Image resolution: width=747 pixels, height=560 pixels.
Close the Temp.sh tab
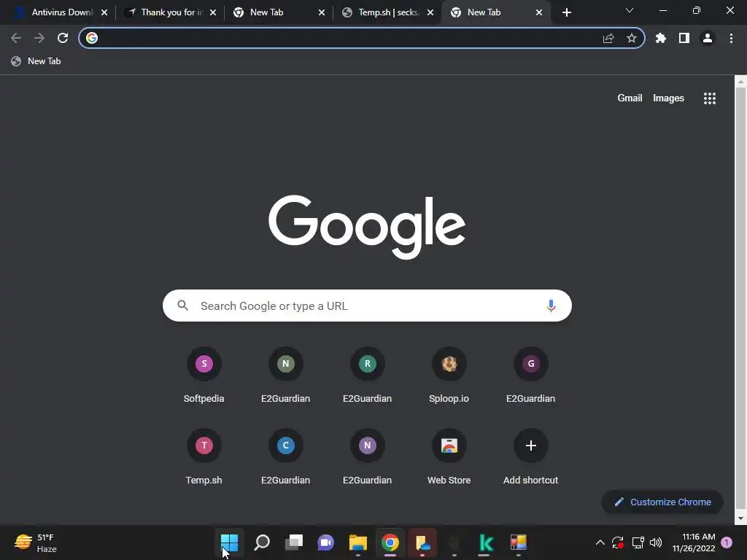coord(430,12)
